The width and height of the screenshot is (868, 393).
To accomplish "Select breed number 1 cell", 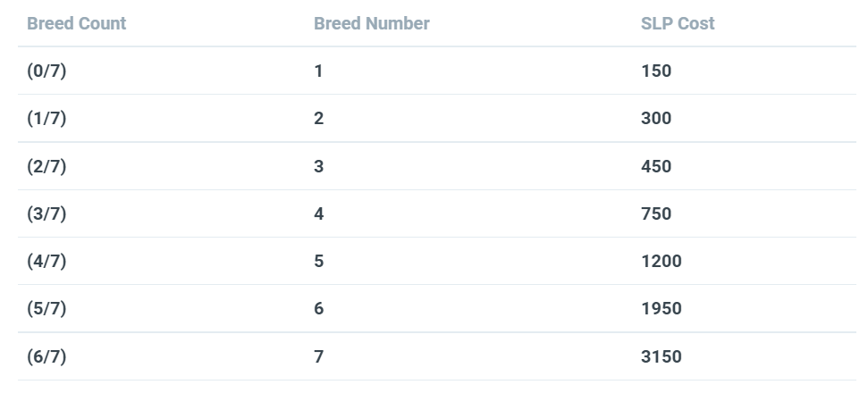I will (x=319, y=71).
